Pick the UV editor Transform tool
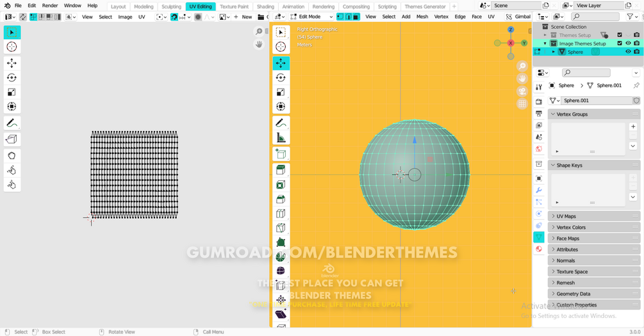This screenshot has width=644, height=336. [12, 106]
